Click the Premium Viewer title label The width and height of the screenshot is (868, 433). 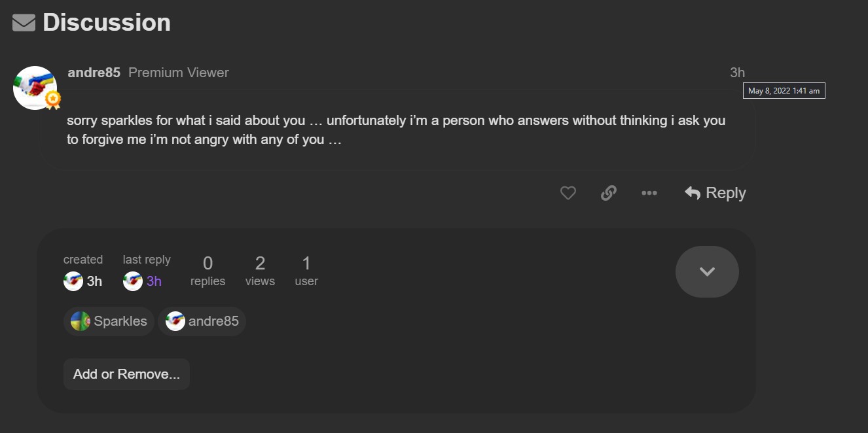(x=179, y=73)
